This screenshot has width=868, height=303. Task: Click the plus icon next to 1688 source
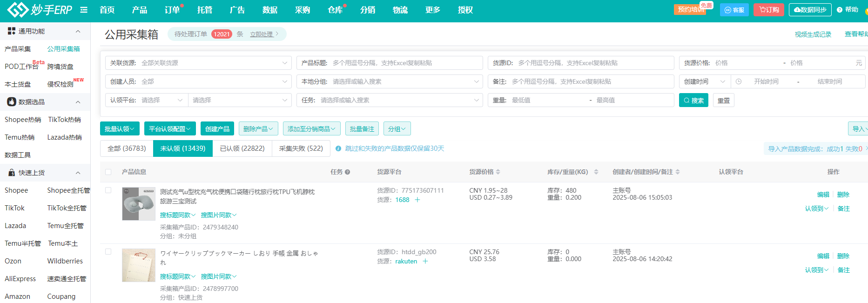417,200
